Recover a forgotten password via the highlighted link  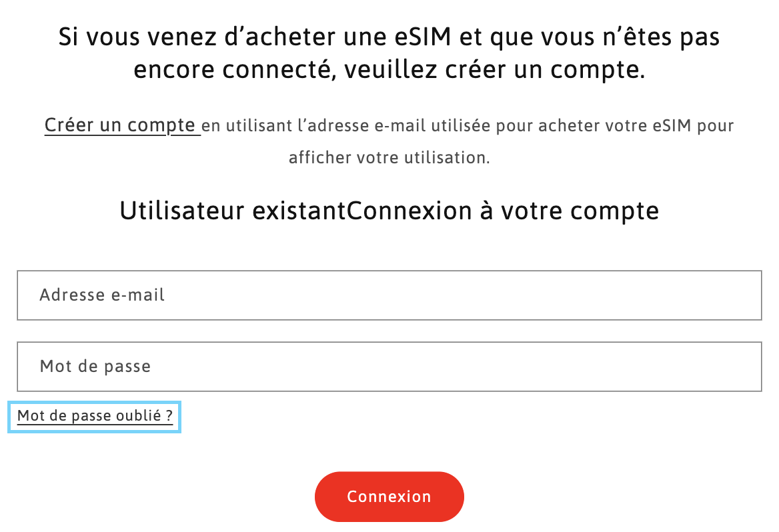click(95, 417)
